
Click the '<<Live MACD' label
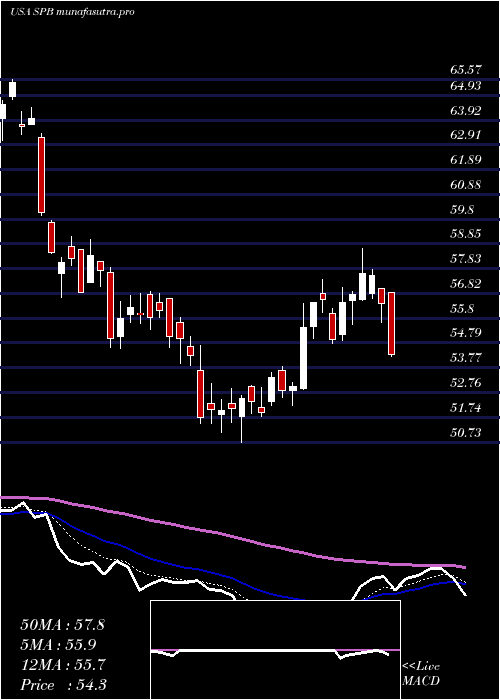coord(421,674)
